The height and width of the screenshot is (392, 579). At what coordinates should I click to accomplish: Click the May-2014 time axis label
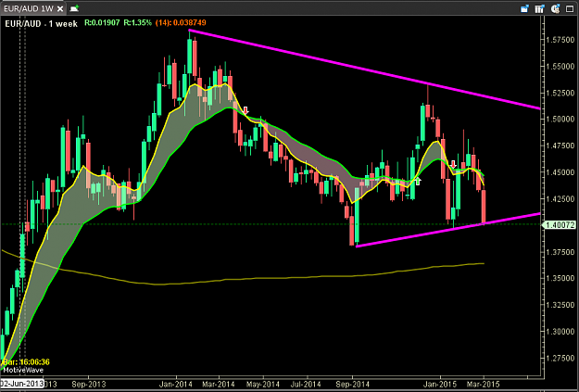pyautogui.click(x=263, y=385)
